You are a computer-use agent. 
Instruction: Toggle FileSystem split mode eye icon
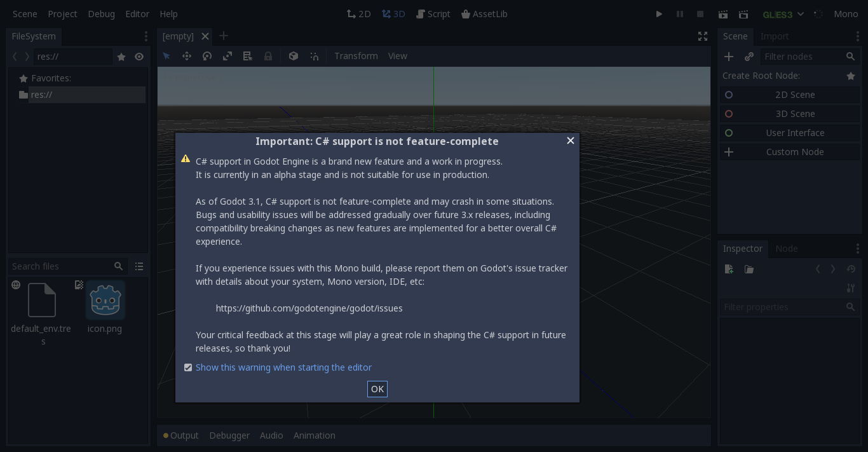point(139,57)
